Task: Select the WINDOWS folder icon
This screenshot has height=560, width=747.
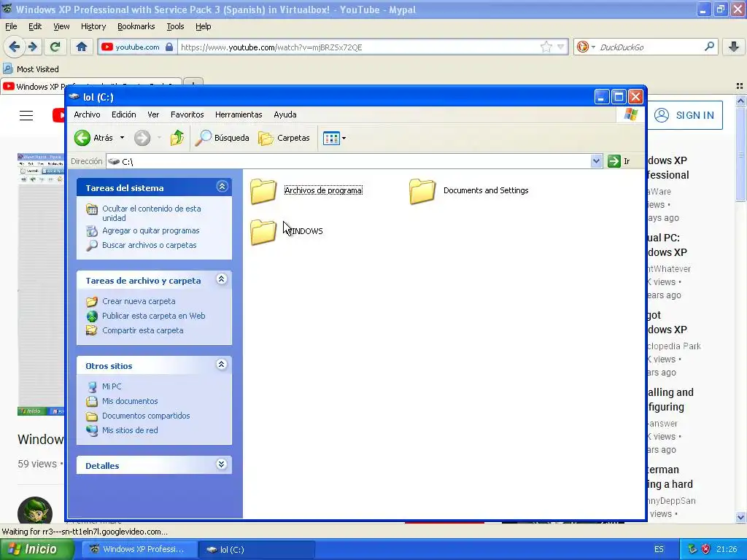Action: coord(263,232)
